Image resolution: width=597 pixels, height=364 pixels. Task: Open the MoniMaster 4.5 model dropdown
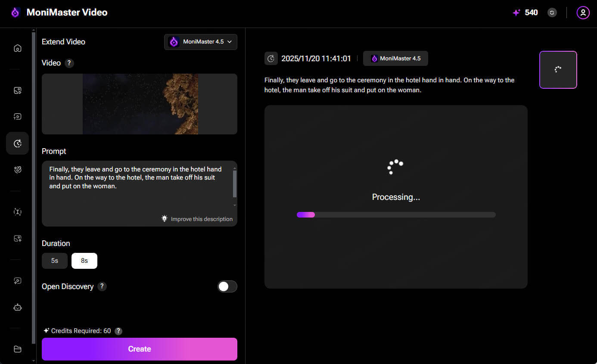pyautogui.click(x=200, y=41)
